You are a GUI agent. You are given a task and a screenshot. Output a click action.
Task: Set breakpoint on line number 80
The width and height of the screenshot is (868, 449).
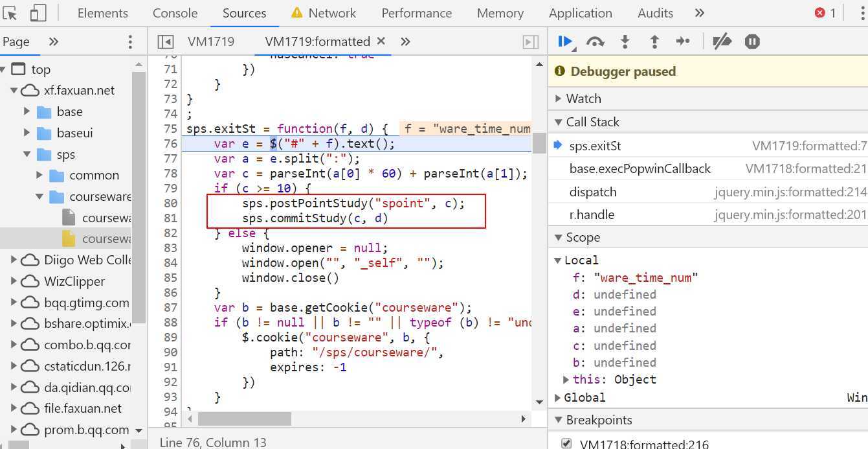pyautogui.click(x=171, y=203)
